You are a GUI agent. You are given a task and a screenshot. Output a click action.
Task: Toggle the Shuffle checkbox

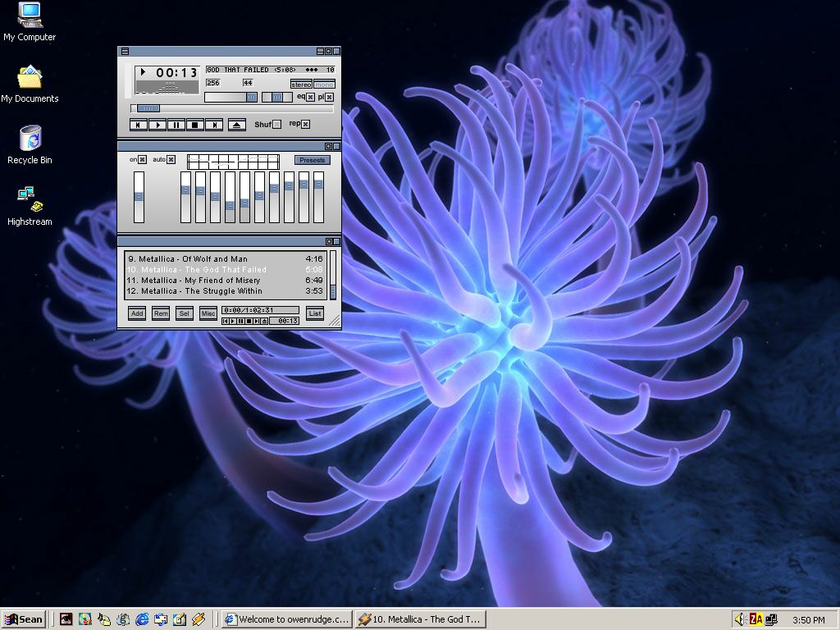tap(276, 125)
